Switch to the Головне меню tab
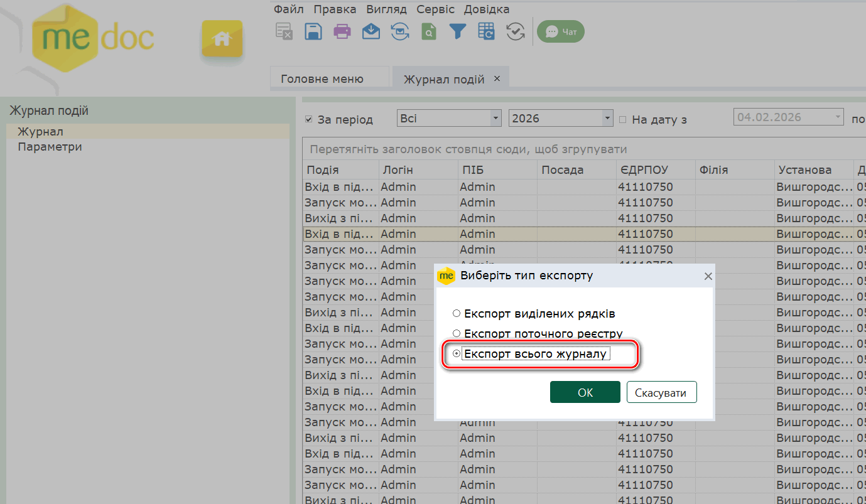Image resolution: width=866 pixels, height=504 pixels. tap(322, 79)
